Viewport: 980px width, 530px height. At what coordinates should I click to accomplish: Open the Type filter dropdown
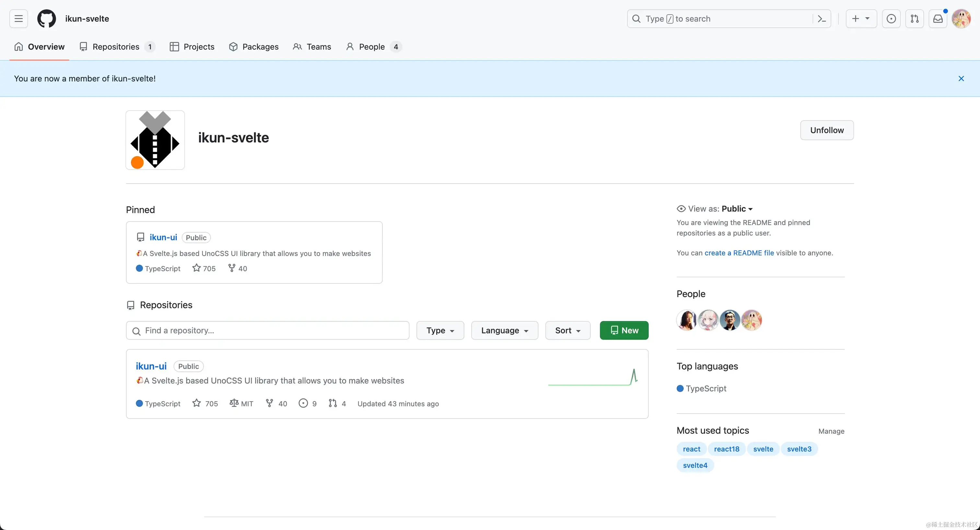440,331
